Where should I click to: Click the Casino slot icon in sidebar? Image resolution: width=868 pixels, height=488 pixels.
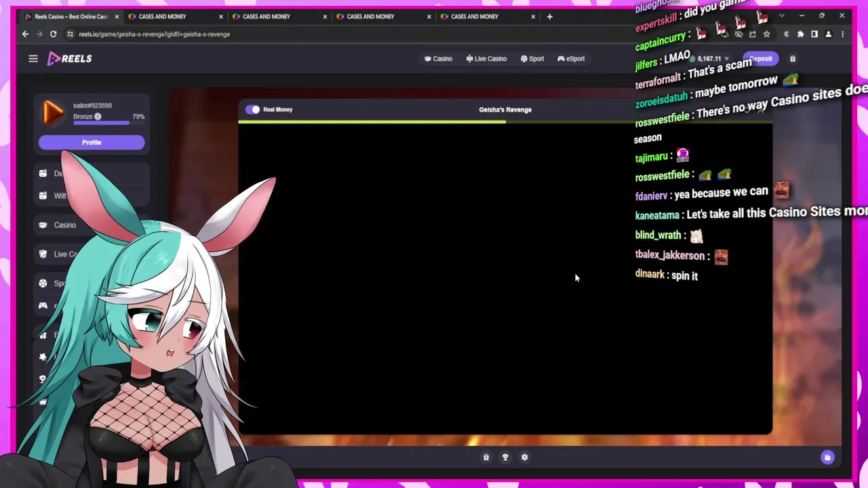(x=43, y=225)
